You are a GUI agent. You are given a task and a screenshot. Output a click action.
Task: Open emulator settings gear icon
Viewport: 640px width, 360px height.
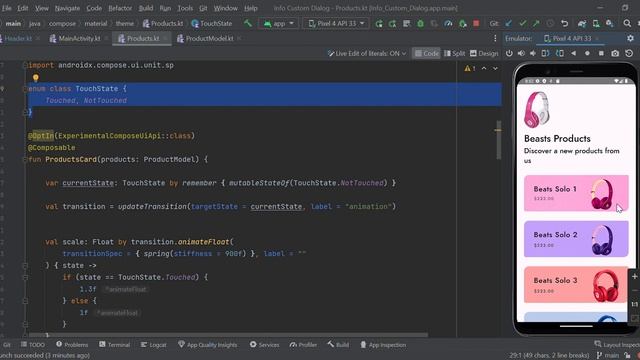631,38
